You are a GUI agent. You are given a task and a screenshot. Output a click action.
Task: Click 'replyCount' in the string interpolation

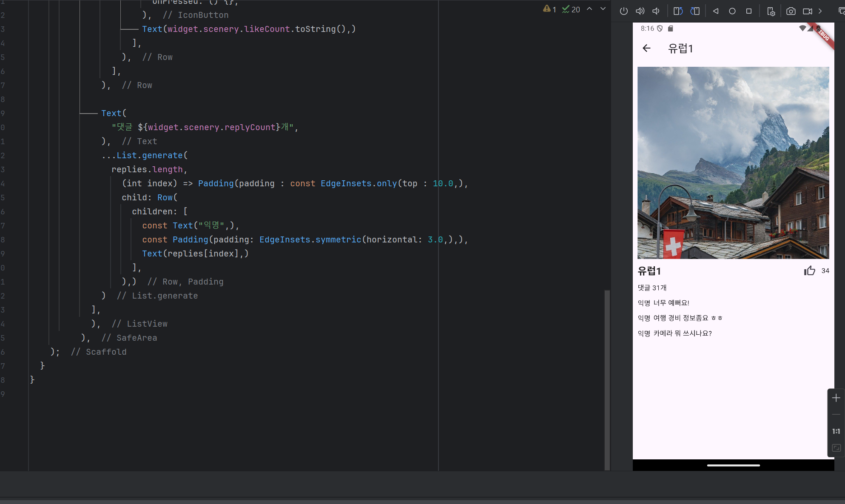(x=250, y=127)
